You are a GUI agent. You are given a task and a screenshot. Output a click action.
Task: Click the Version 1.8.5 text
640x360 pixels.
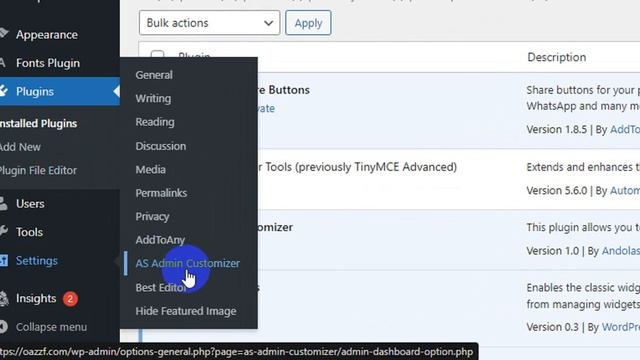(556, 130)
